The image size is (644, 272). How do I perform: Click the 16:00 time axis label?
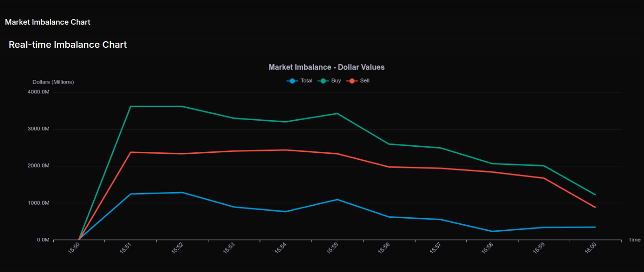[591, 248]
